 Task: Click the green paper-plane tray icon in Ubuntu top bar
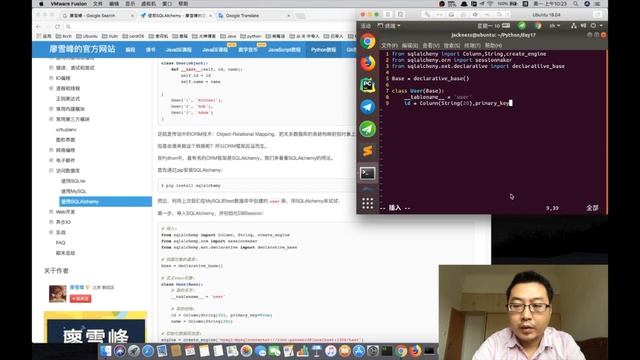click(x=522, y=26)
